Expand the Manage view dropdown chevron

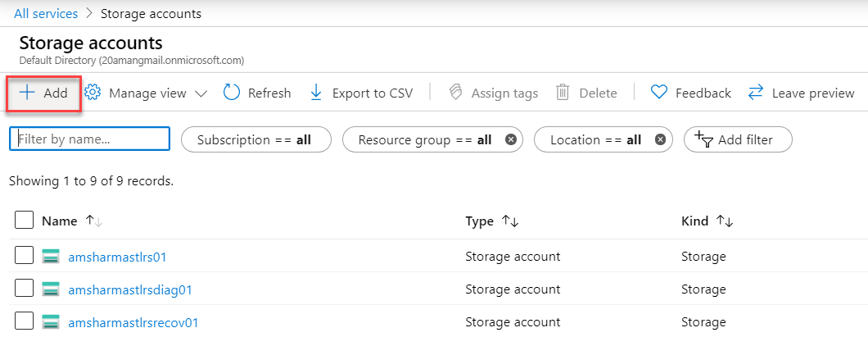coord(201,93)
